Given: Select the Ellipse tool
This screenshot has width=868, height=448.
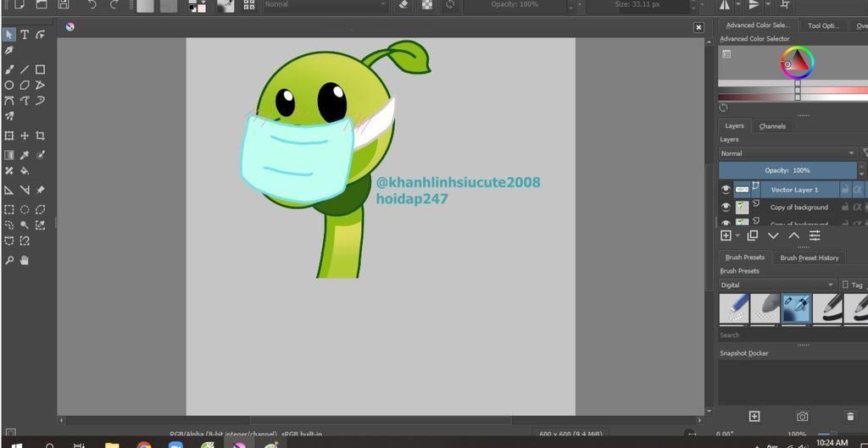Looking at the screenshot, I should pos(8,86).
